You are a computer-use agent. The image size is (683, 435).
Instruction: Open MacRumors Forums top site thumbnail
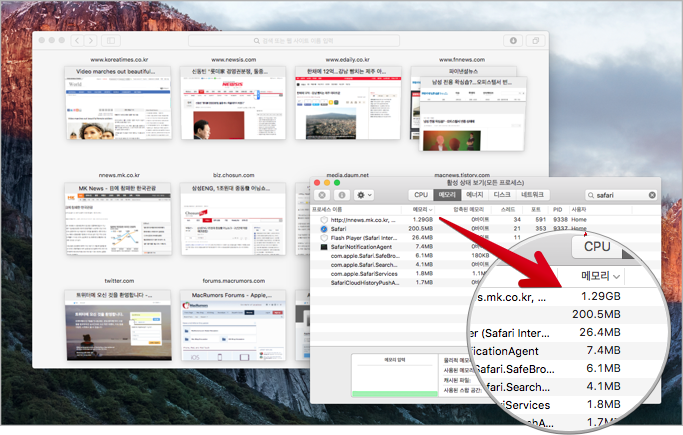pos(233,325)
